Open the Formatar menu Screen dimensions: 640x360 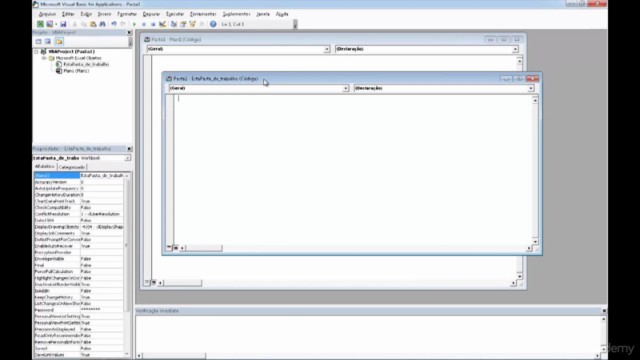click(127, 14)
